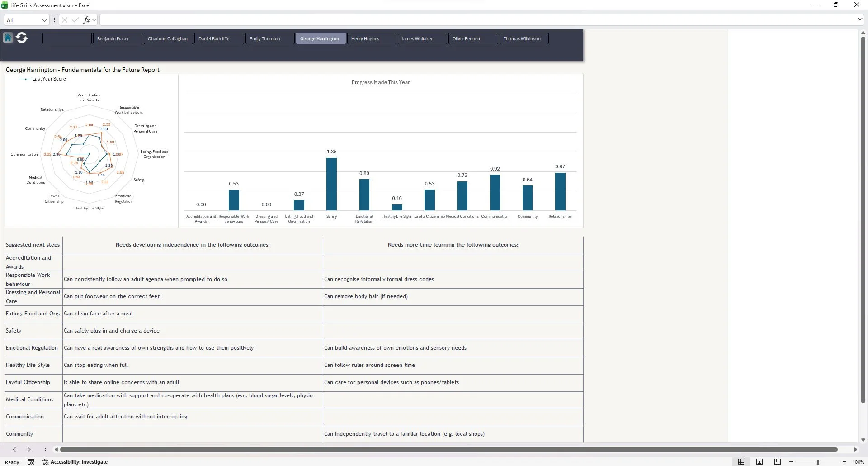Select Emily Thornton student button
Viewport: 868px width, 466px height.
point(270,38)
